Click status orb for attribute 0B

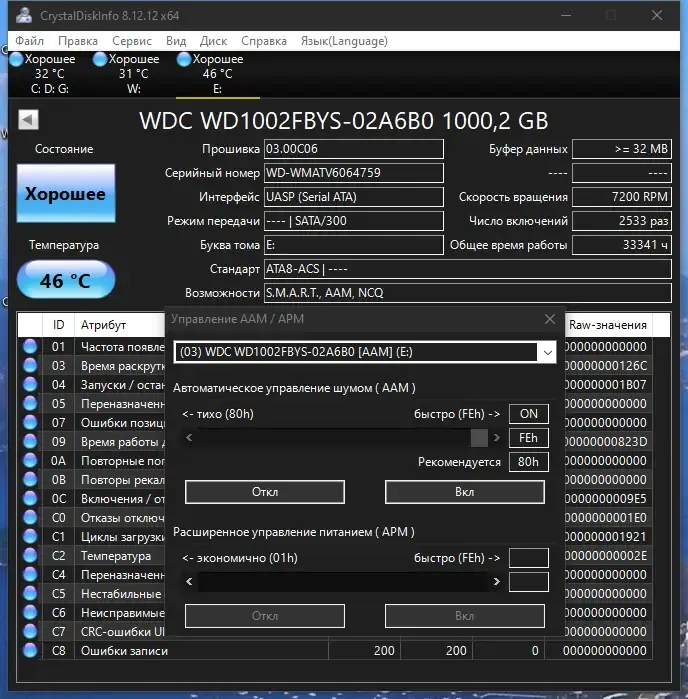(x=30, y=479)
